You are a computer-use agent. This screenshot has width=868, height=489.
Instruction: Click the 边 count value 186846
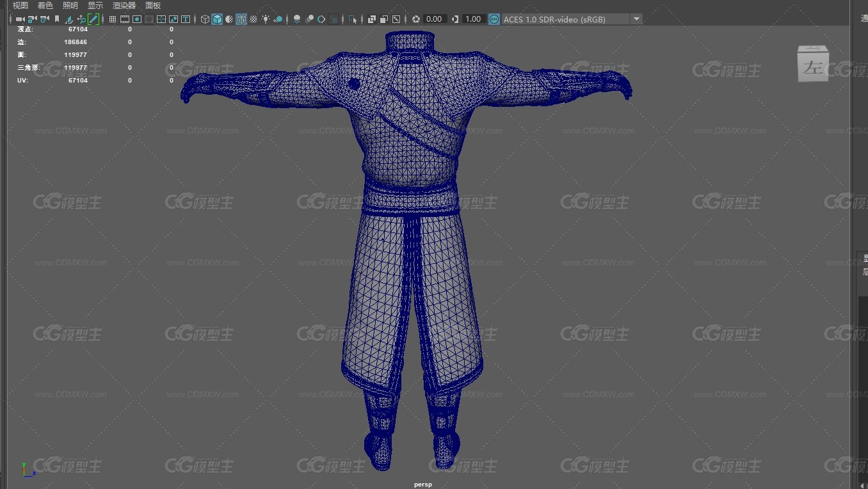pyautogui.click(x=76, y=42)
